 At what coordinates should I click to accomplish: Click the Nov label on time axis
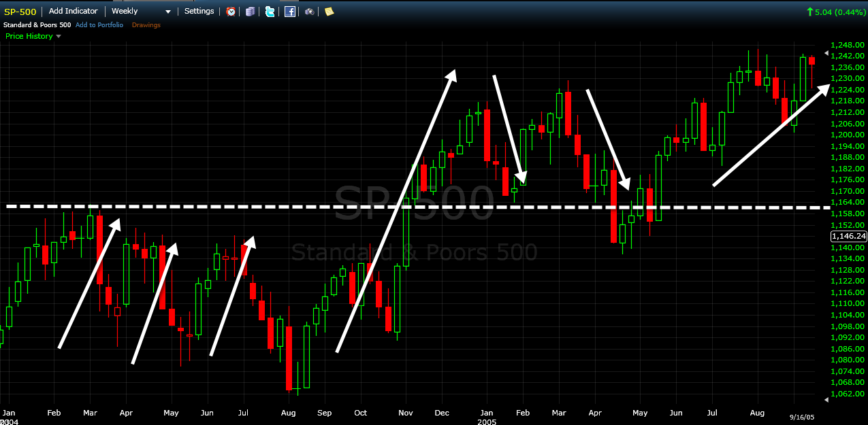[x=406, y=413]
